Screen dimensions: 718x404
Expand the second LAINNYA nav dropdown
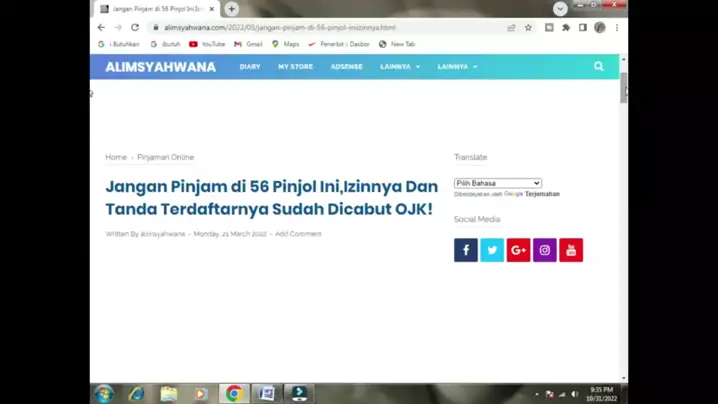(457, 67)
